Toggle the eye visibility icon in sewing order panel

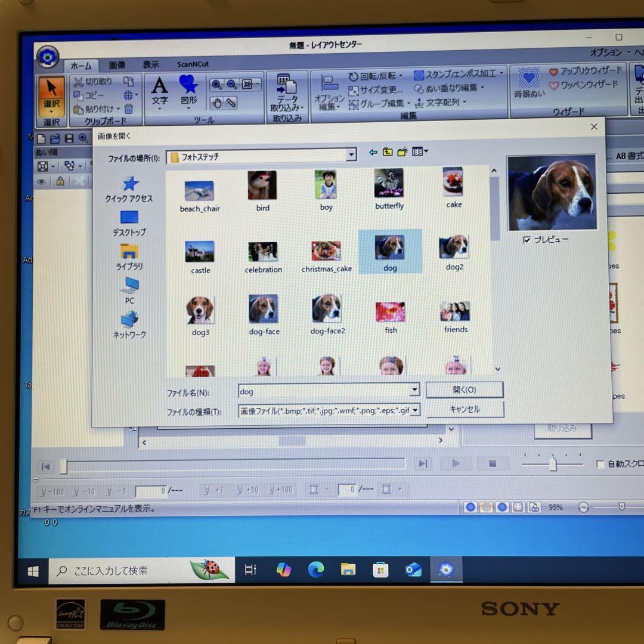(x=42, y=181)
